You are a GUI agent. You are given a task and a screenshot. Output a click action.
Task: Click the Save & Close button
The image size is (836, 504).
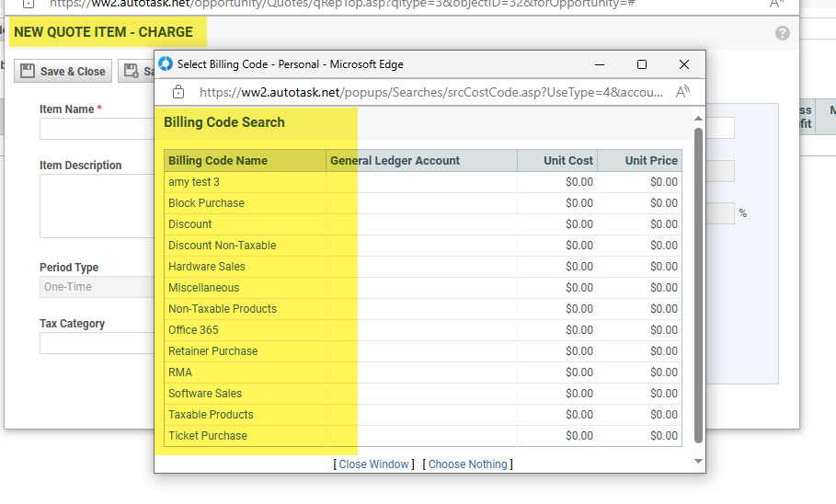(63, 71)
